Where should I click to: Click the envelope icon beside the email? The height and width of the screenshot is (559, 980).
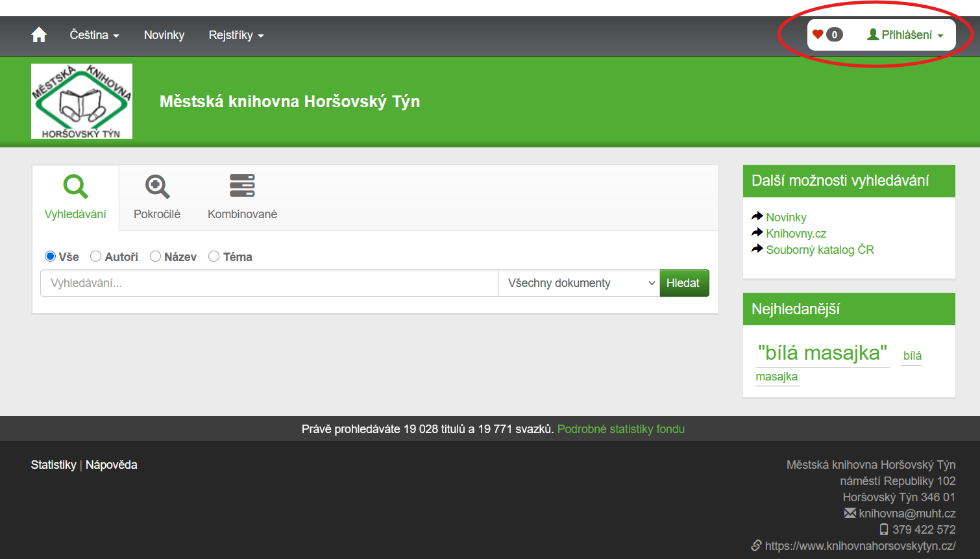point(850,513)
